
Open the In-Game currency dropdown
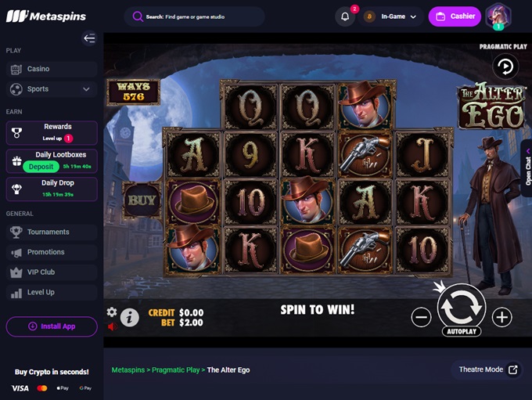click(x=390, y=16)
